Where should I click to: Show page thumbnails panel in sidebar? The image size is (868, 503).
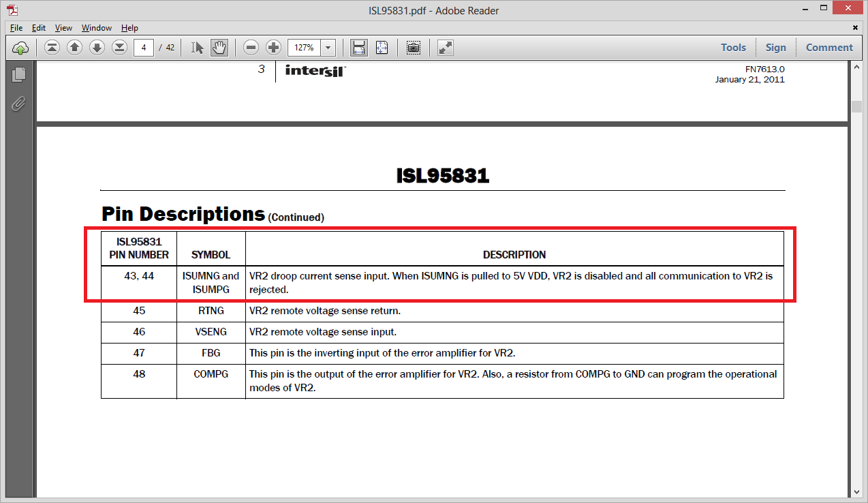(x=18, y=75)
